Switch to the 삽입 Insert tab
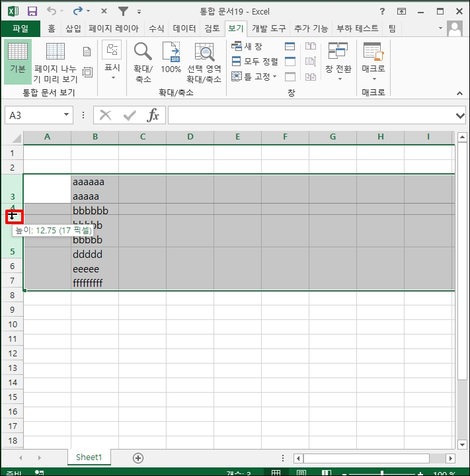 (73, 28)
